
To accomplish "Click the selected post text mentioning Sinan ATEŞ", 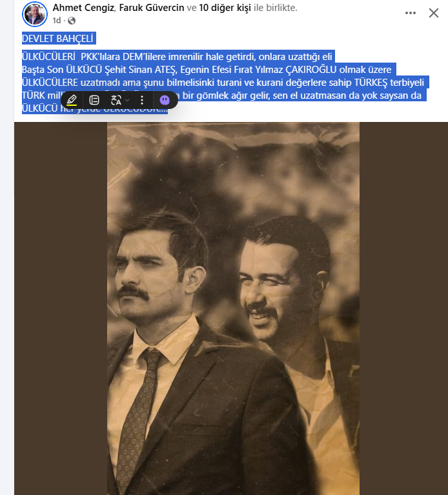I will pos(207,70).
